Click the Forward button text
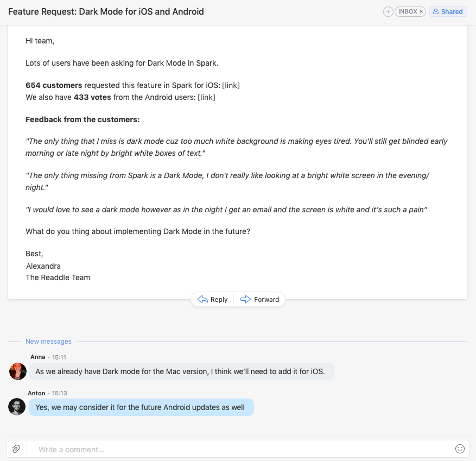Viewport: 476px width, 461px height. (266, 300)
